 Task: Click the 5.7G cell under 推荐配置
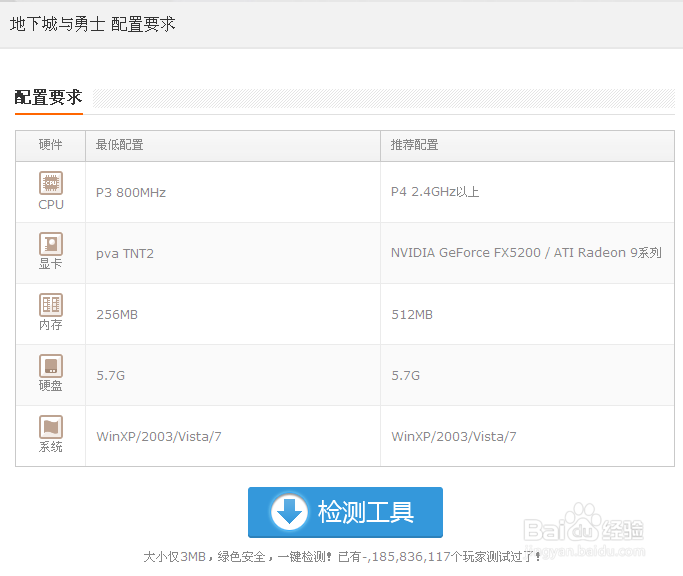[x=527, y=375]
